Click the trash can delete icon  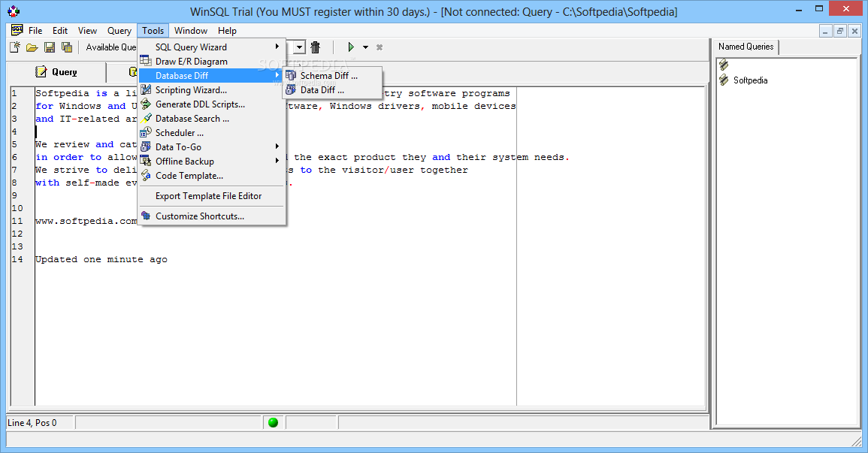[316, 47]
